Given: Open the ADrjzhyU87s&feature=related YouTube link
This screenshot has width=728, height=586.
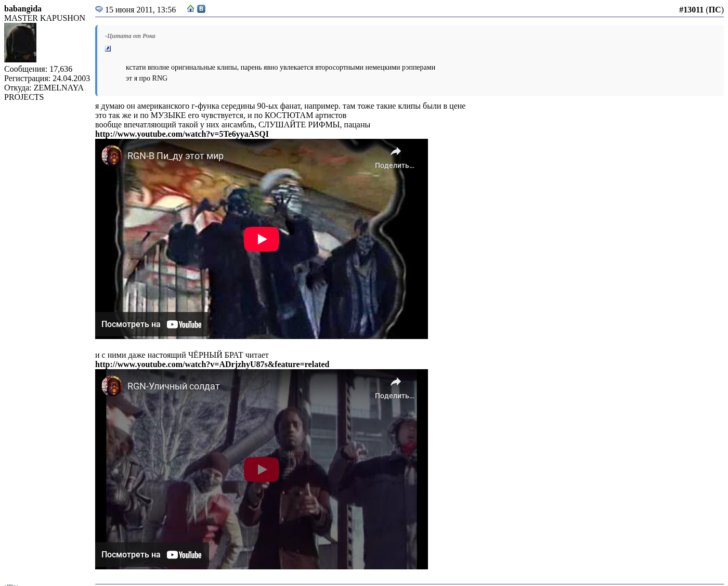Looking at the screenshot, I should [x=212, y=364].
